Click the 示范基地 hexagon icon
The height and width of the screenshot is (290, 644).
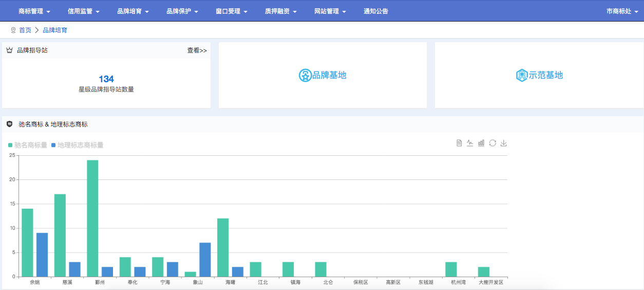coord(522,76)
